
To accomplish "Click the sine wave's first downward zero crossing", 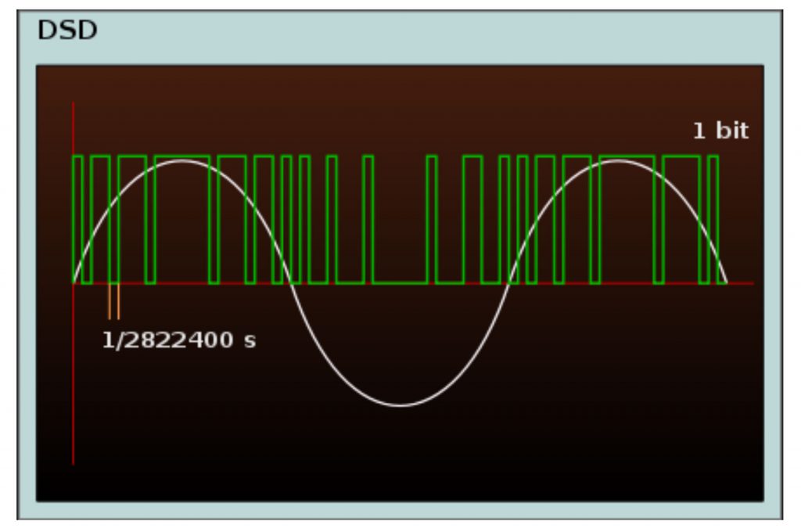I will pos(291,282).
